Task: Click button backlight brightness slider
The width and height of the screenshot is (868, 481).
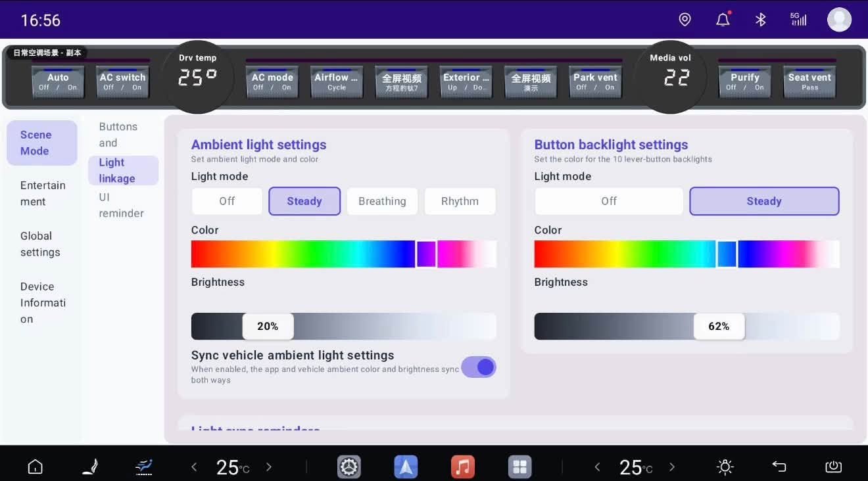Action: [687, 327]
